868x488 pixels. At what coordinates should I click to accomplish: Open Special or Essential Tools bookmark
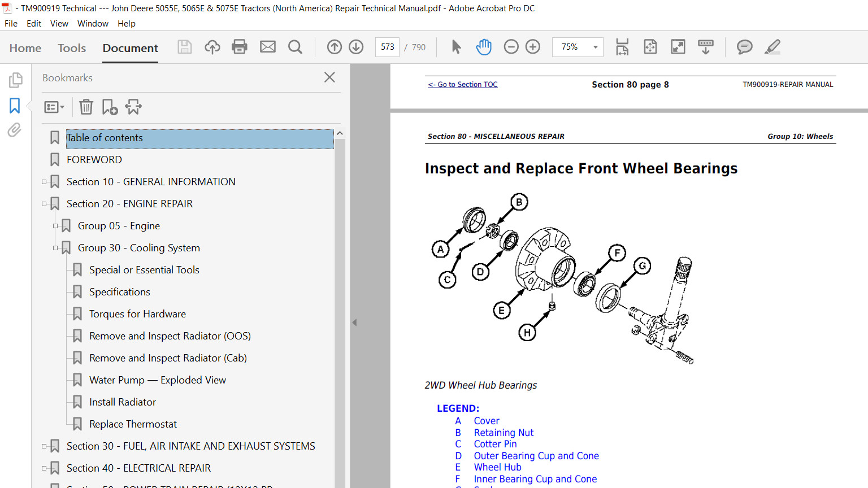point(144,270)
